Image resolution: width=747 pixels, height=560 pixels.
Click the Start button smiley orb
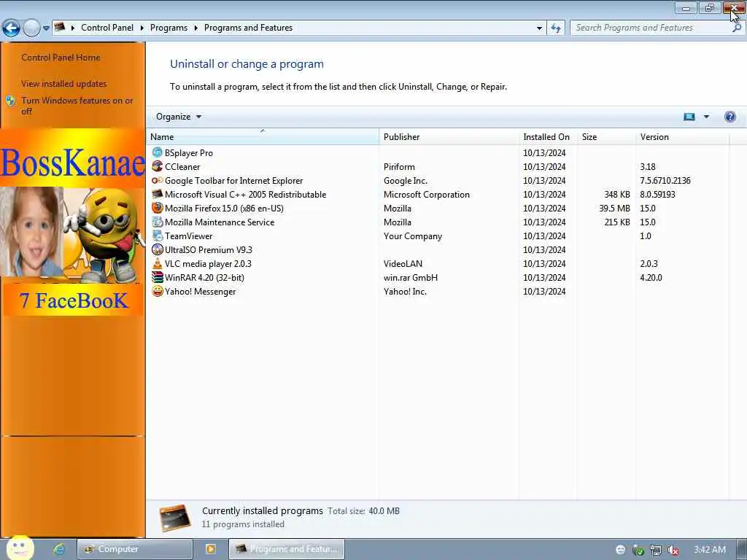point(20,547)
